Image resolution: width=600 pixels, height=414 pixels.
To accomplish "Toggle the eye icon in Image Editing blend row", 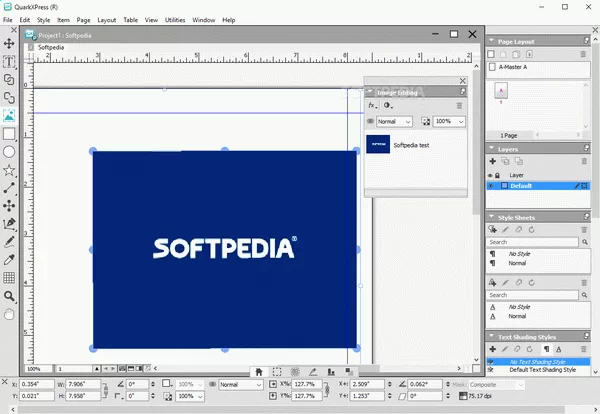I will [x=370, y=121].
